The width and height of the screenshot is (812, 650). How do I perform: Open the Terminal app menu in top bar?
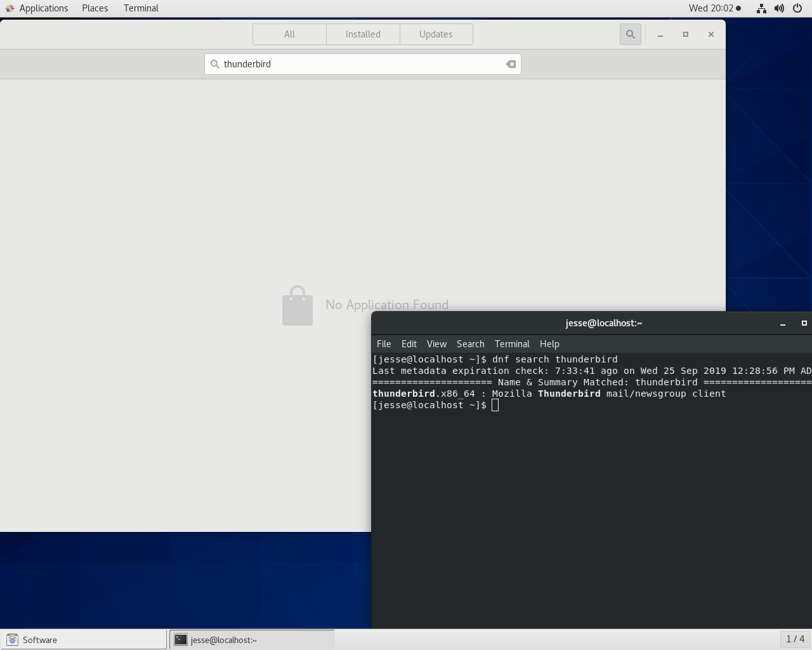click(x=141, y=8)
